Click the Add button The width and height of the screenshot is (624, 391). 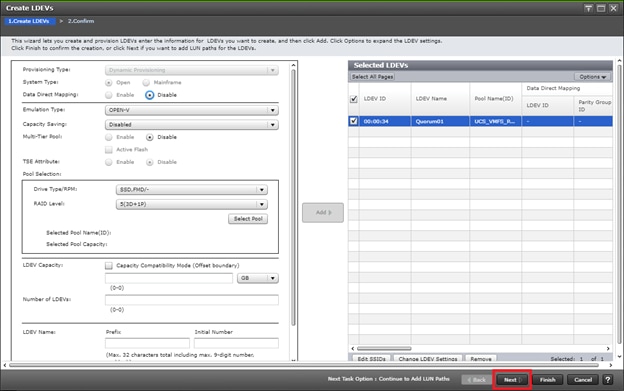323,212
